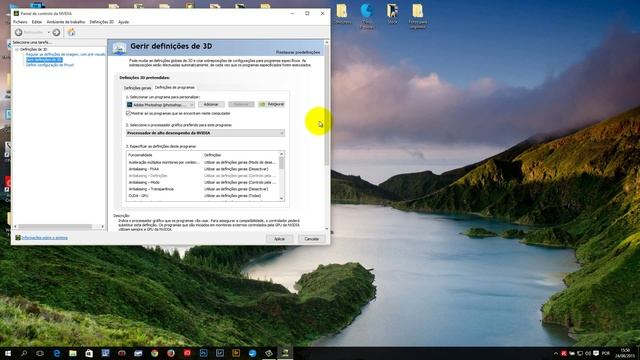Open the volume icon in system tray
640x360 pixels.
588,353
